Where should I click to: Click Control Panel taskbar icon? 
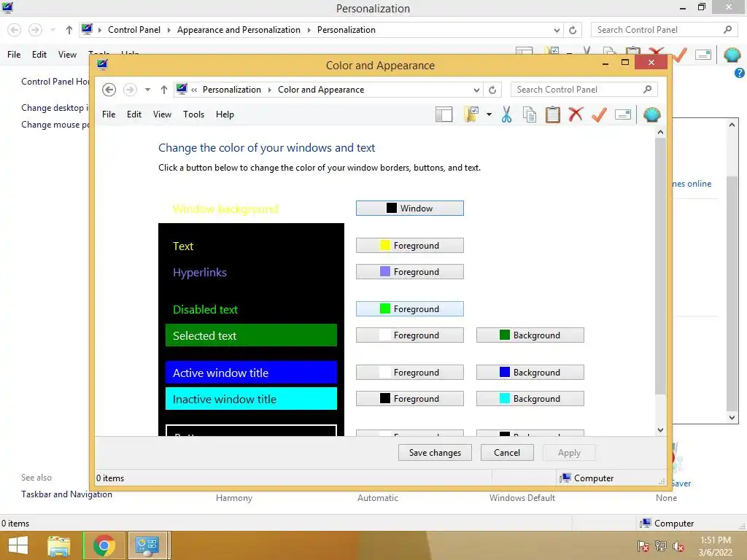coord(147,545)
